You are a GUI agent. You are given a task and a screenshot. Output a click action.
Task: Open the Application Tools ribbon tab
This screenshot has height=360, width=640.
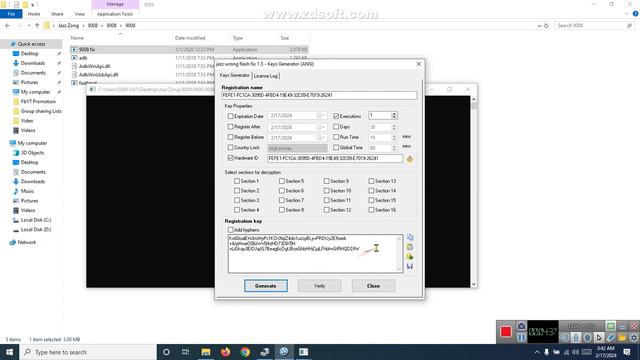pyautogui.click(x=115, y=14)
